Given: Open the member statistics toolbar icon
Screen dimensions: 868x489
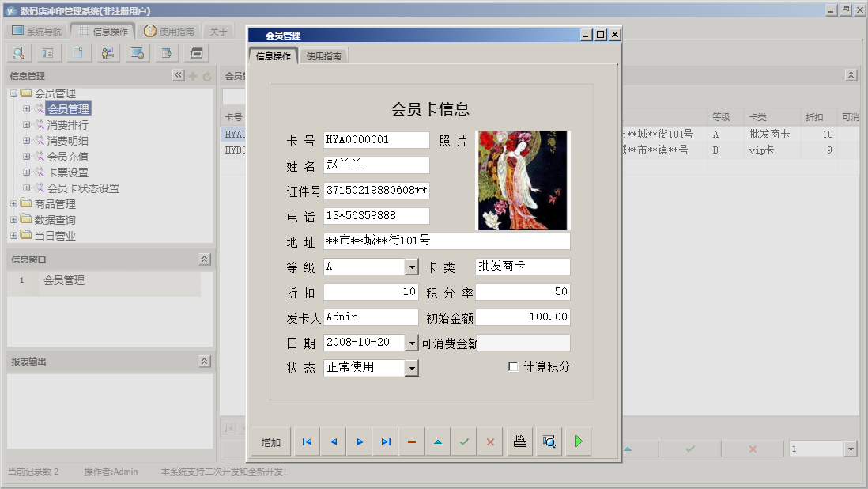Looking at the screenshot, I should [x=107, y=52].
